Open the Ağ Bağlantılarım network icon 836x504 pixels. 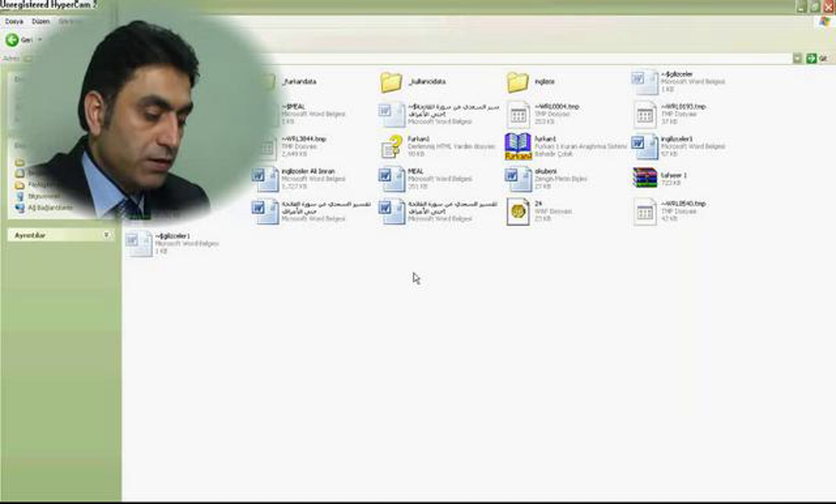point(20,208)
